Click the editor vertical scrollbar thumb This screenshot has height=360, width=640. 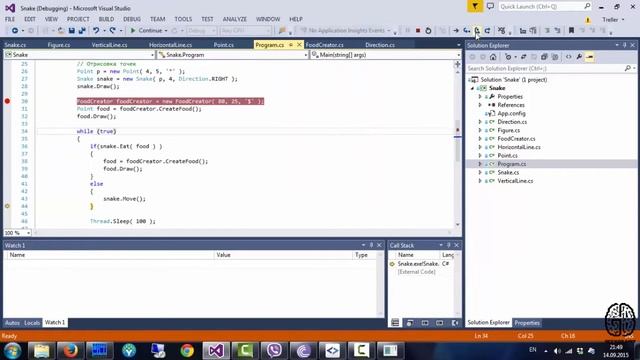tap(458, 141)
